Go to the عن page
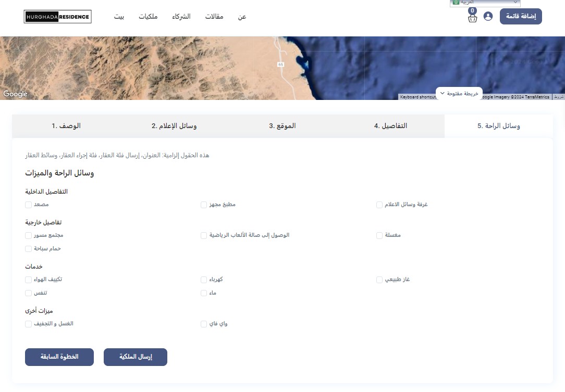565x392 pixels. pos(242,17)
